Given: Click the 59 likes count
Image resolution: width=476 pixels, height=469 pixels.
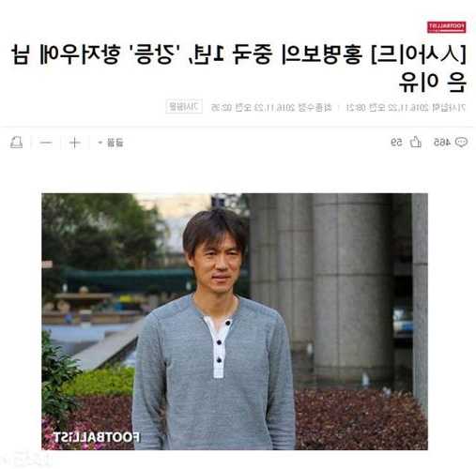Looking at the screenshot, I should (397, 143).
